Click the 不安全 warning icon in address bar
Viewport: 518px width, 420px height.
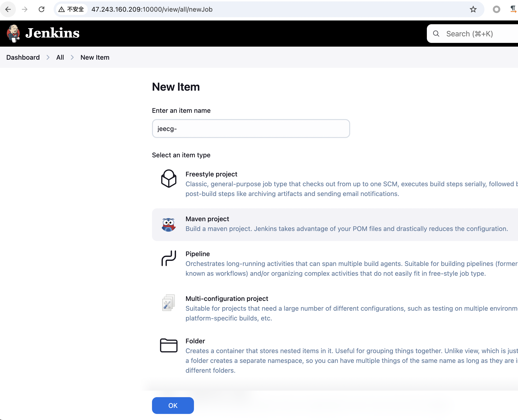pyautogui.click(x=62, y=9)
